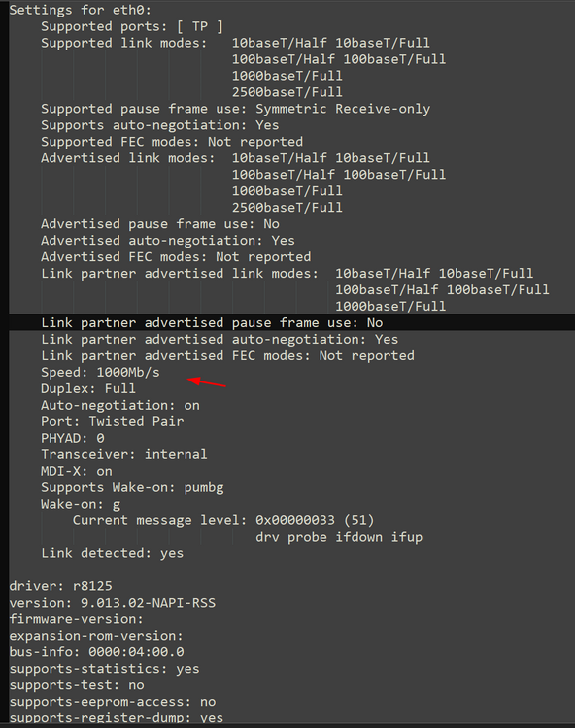The height and width of the screenshot is (728, 575).
Task: Click 'Supported ports: [ TP ]' line
Action: point(132,26)
